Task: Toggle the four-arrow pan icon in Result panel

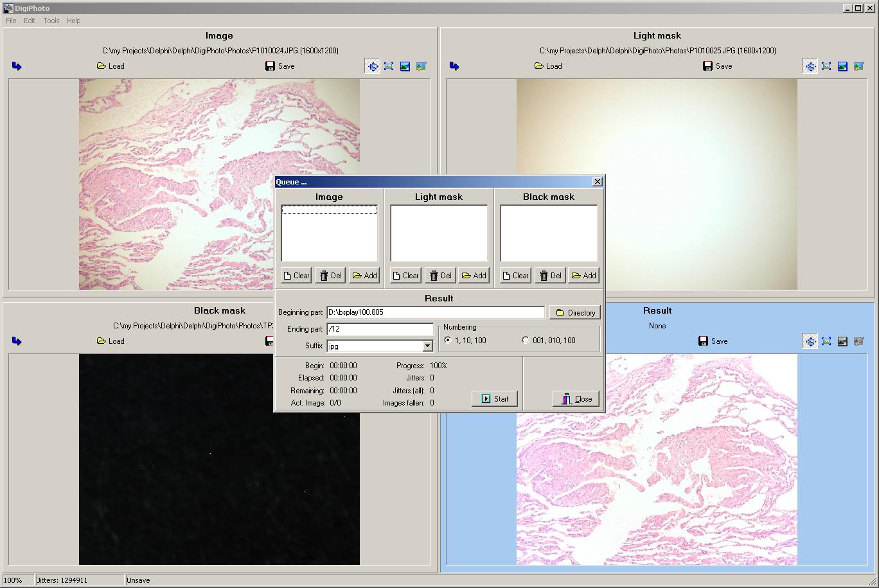Action: (x=810, y=341)
